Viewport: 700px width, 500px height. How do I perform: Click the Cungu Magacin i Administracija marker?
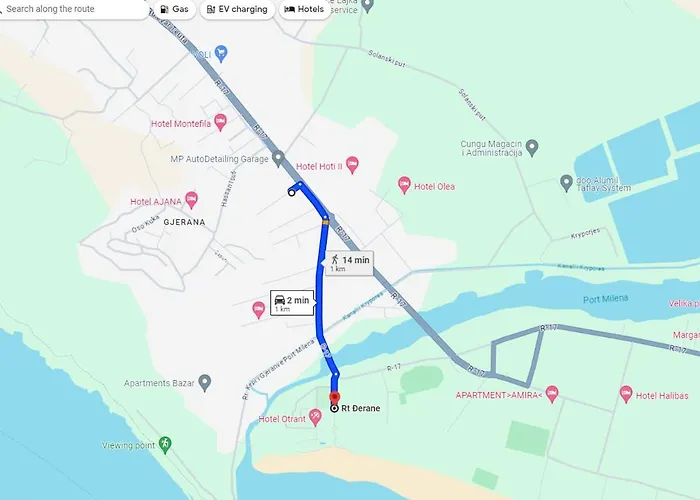[532, 148]
